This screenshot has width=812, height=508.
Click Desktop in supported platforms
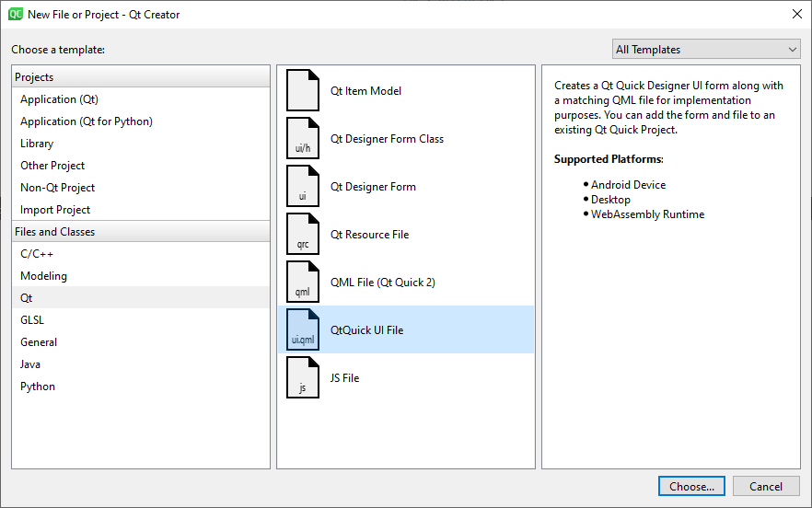610,200
